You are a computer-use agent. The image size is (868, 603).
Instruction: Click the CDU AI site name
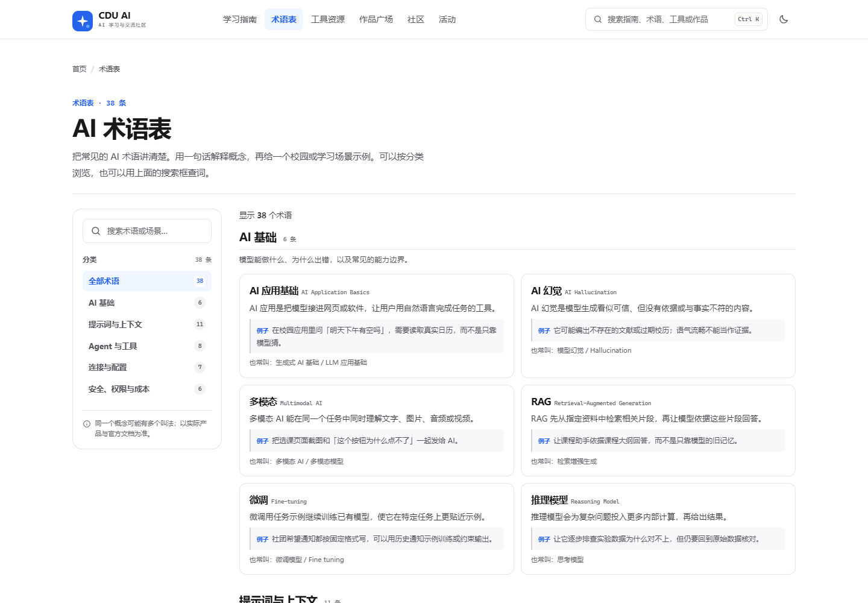[115, 16]
